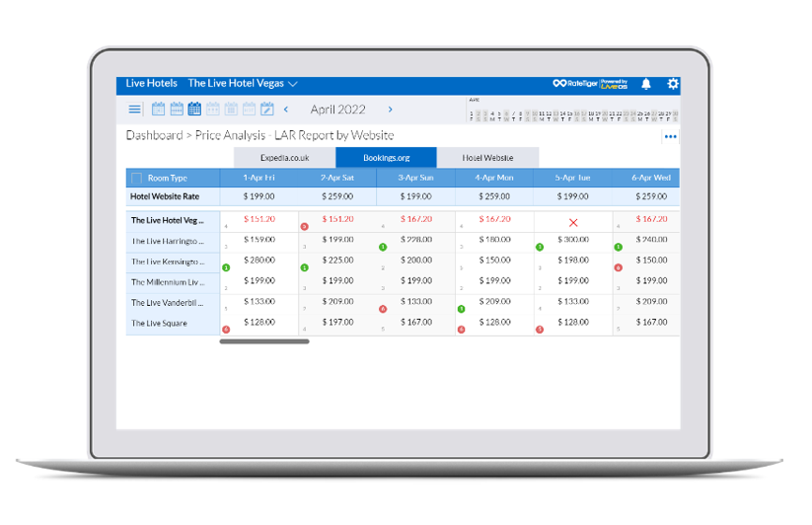The image size is (812, 525).
Task: Click the mini calendar date strip
Action: (x=574, y=116)
